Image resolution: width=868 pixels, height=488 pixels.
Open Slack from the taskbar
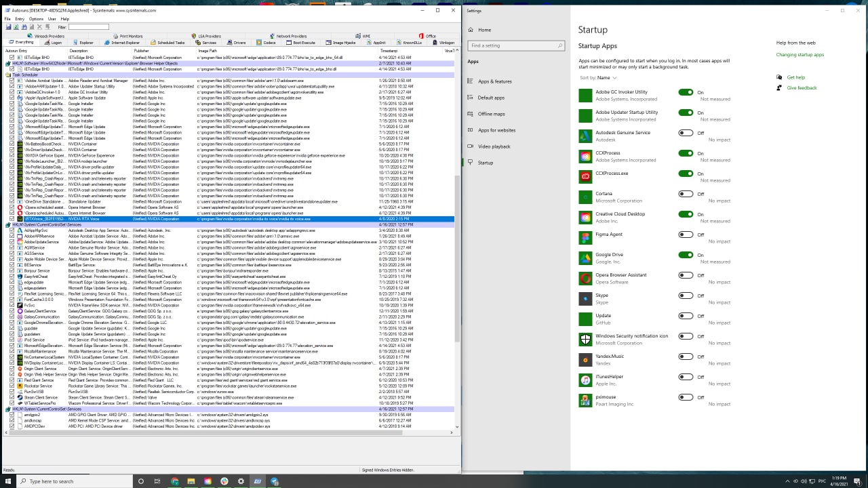coord(224,481)
